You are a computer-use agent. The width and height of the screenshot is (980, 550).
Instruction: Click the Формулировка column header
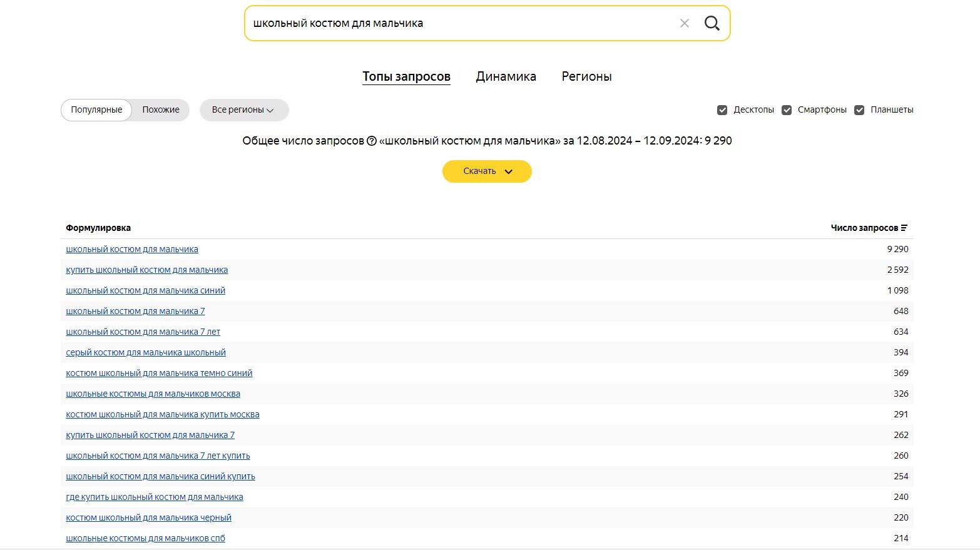click(x=98, y=228)
